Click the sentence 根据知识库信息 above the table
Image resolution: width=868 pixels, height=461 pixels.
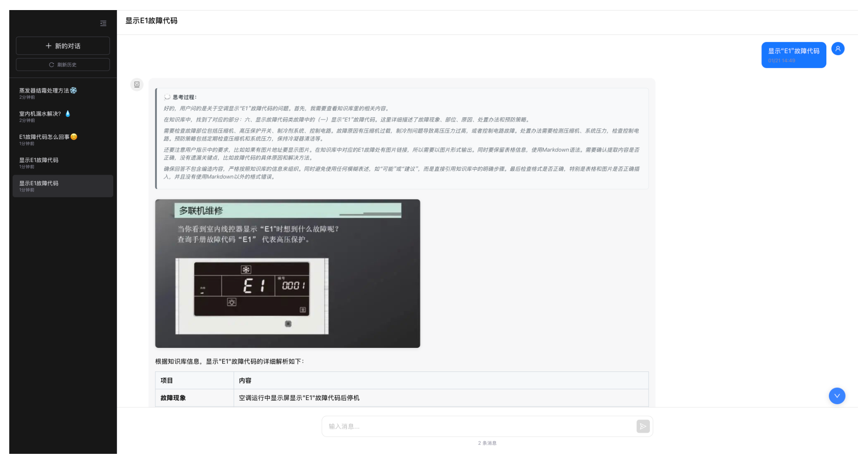point(229,361)
